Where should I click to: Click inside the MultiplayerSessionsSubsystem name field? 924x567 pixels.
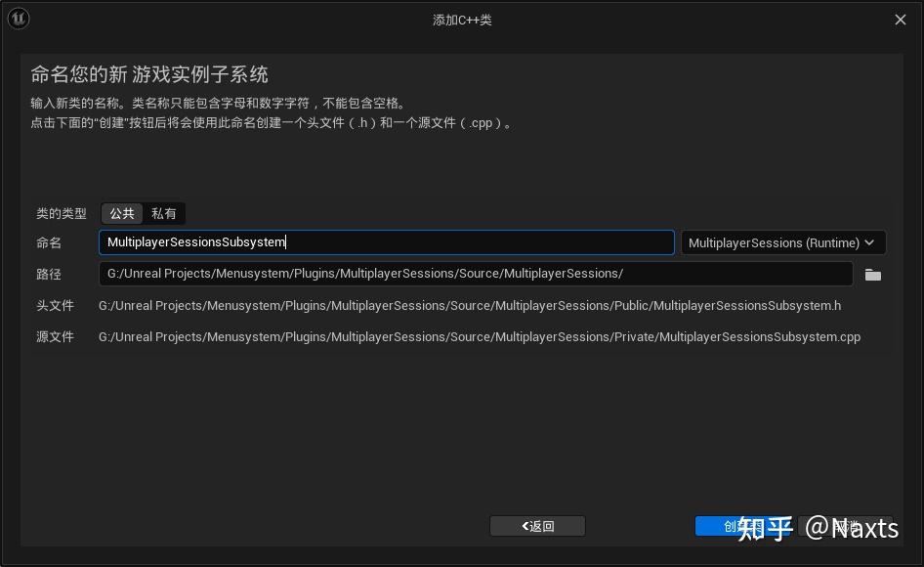pos(386,242)
